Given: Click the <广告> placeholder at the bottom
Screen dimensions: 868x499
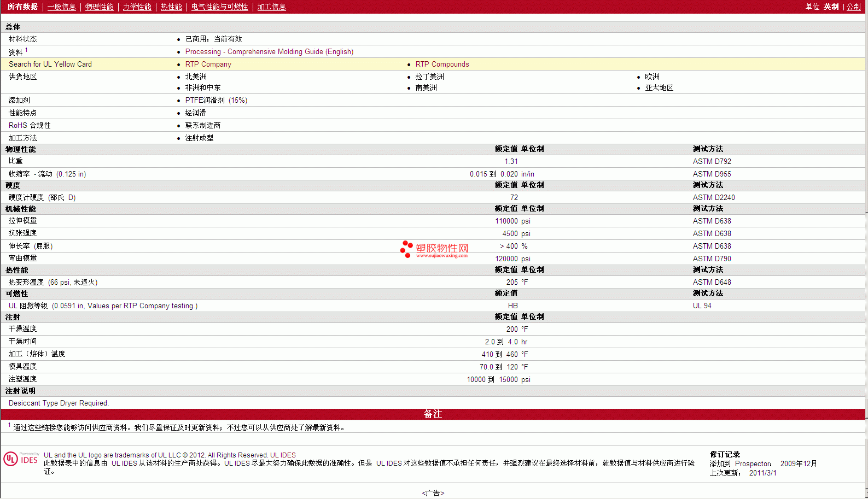Looking at the screenshot, I should click(433, 493).
